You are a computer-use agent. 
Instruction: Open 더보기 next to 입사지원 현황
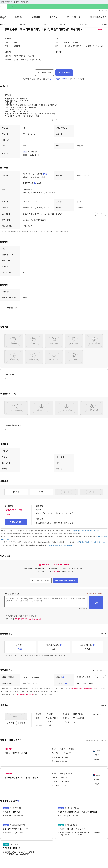104,634
